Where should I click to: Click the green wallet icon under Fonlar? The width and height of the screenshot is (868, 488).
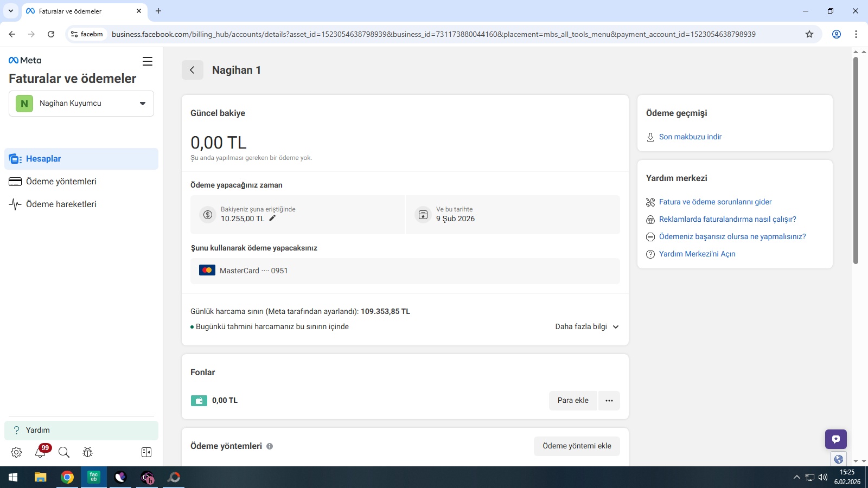click(199, 401)
